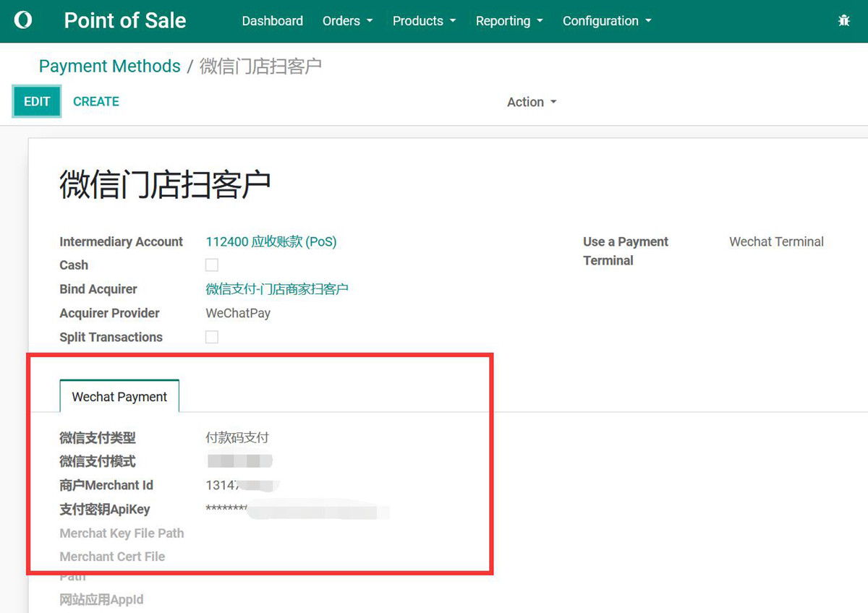Open the Reporting dropdown menu
This screenshot has width=868, height=613.
(509, 21)
